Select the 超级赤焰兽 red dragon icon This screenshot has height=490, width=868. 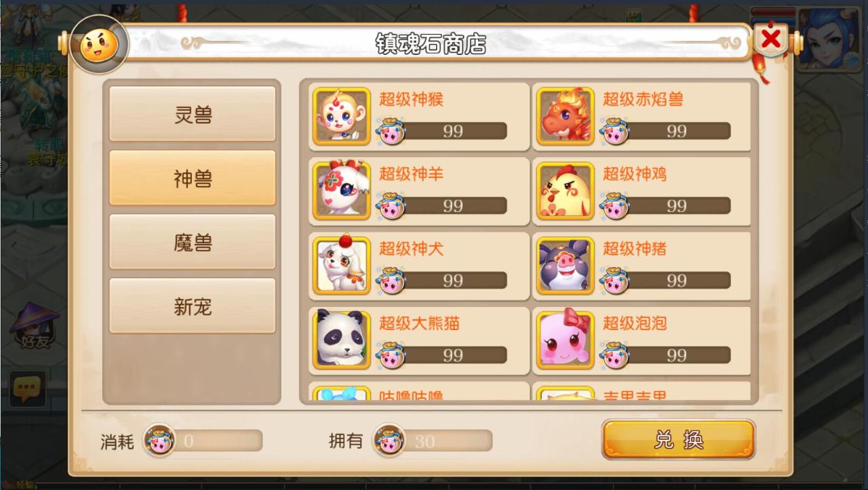(566, 117)
